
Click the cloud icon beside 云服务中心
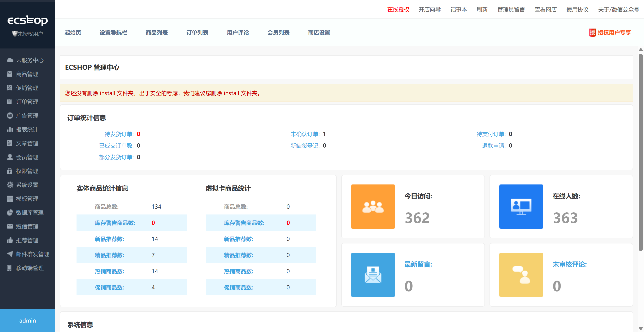[10, 60]
